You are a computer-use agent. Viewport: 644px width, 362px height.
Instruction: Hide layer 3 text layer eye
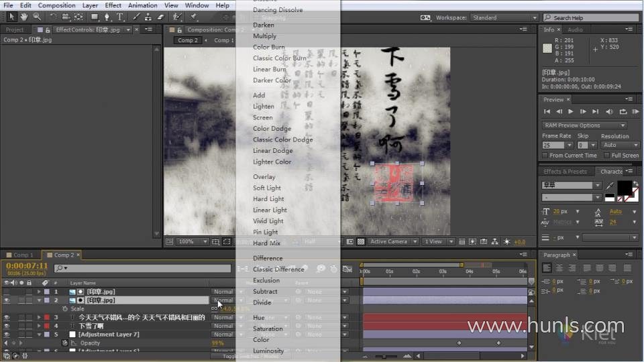[6, 317]
